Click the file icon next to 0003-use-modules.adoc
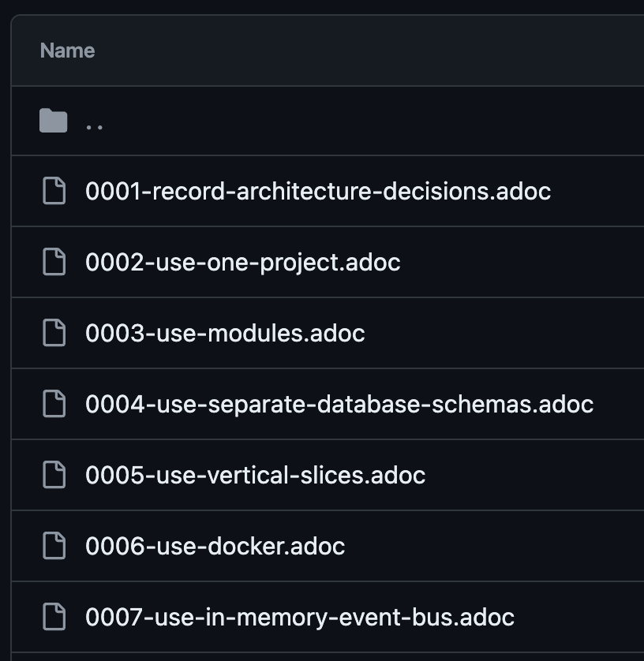 click(54, 333)
